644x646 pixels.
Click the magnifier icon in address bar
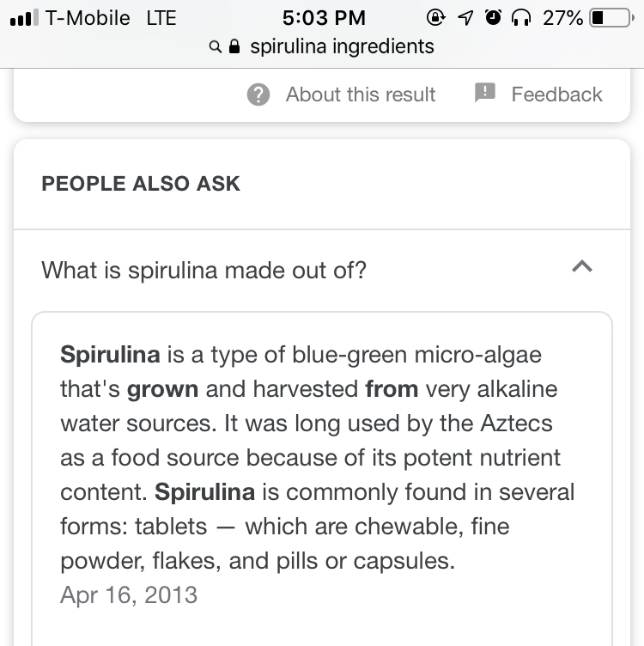216,47
